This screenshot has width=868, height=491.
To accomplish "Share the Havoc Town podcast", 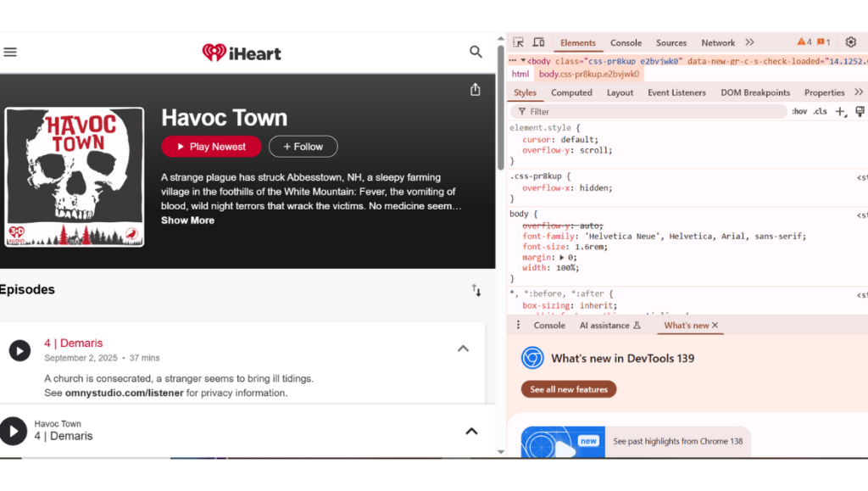I will (x=475, y=90).
